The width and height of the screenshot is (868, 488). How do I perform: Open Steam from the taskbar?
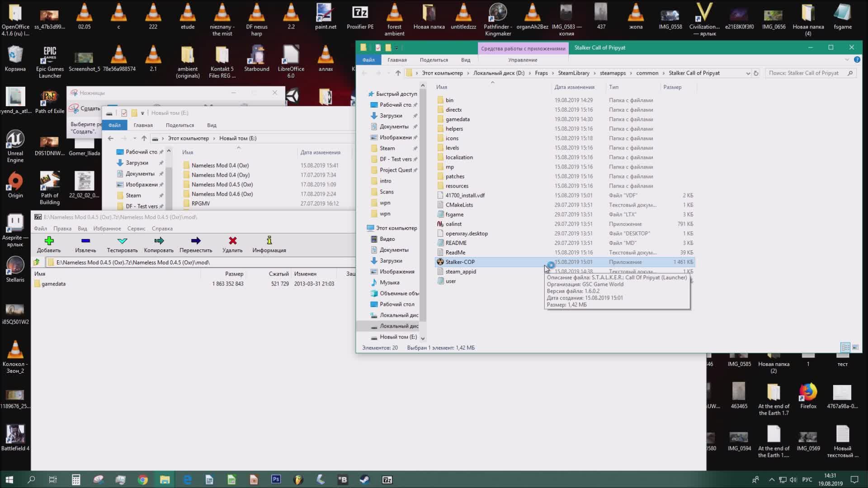364,479
